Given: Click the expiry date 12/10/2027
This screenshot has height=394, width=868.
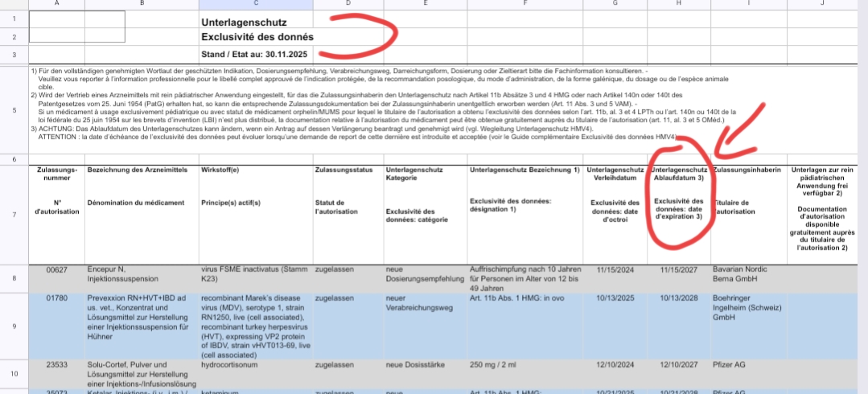Looking at the screenshot, I should 679,374.
